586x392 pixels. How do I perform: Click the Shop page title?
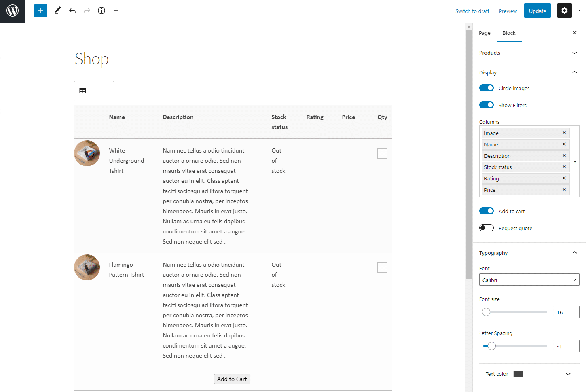click(x=92, y=59)
